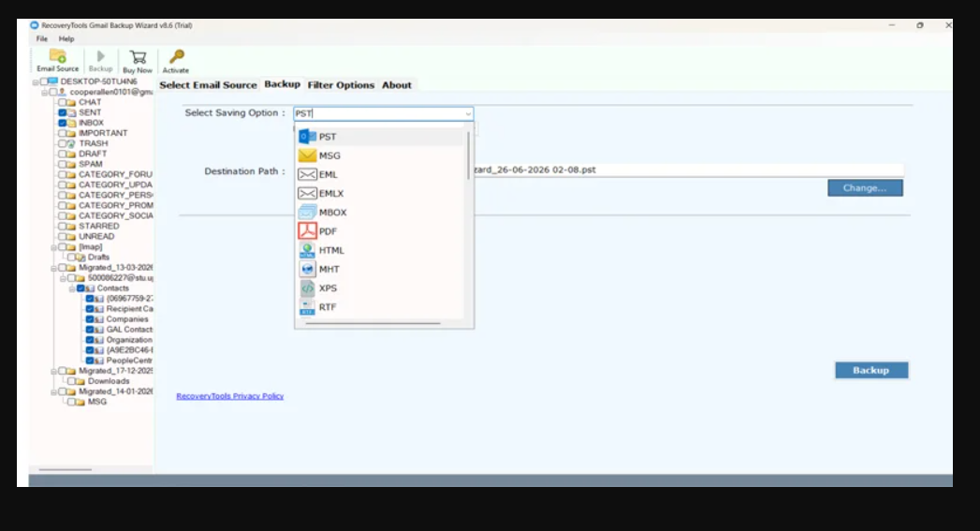Switch to the Filter Options tab

(x=341, y=85)
